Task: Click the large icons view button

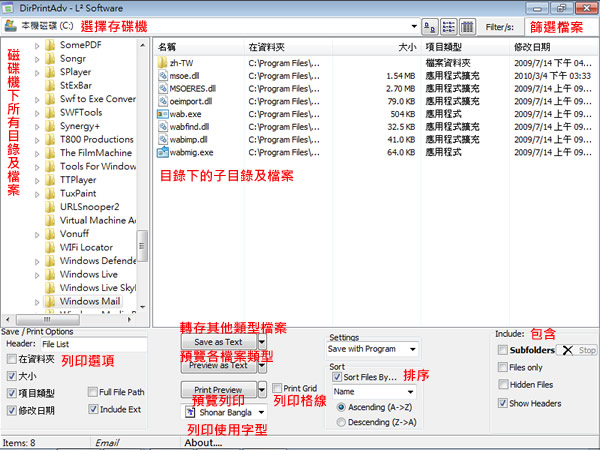Action: tap(430, 27)
